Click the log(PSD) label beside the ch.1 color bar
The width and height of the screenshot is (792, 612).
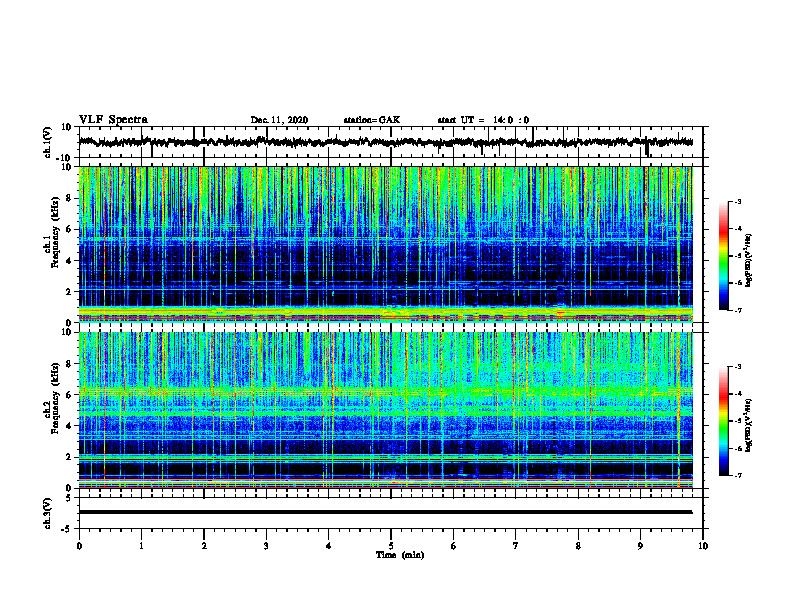(749, 261)
